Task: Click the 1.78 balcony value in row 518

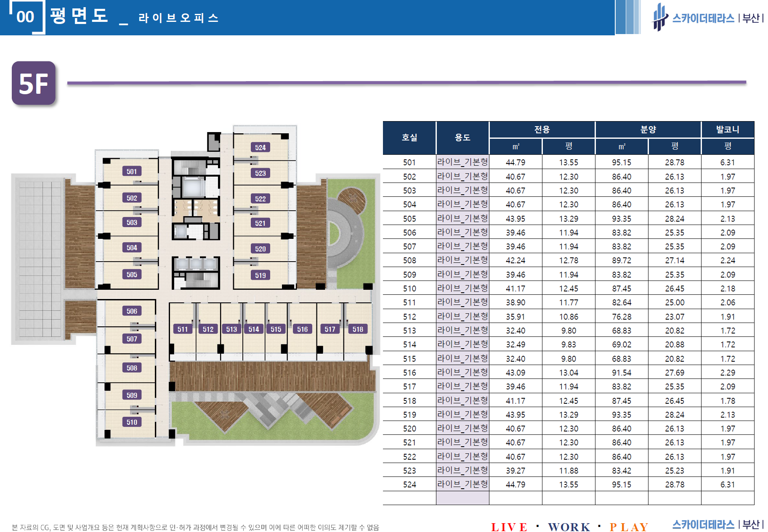Action: pos(728,401)
